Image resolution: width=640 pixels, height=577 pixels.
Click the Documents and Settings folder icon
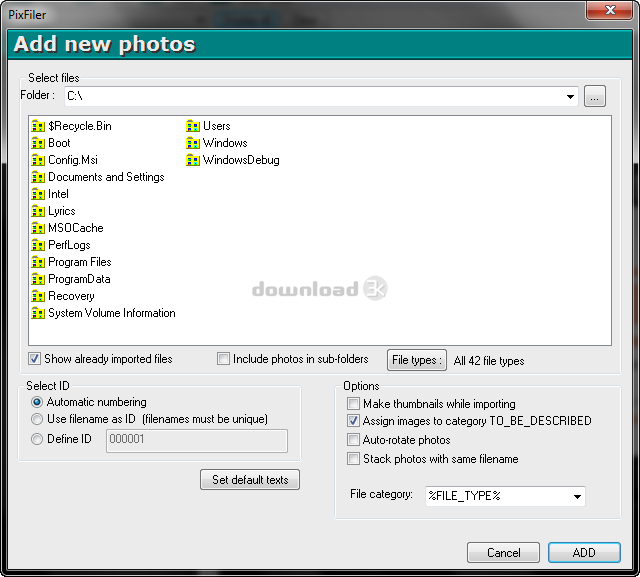(x=38, y=177)
